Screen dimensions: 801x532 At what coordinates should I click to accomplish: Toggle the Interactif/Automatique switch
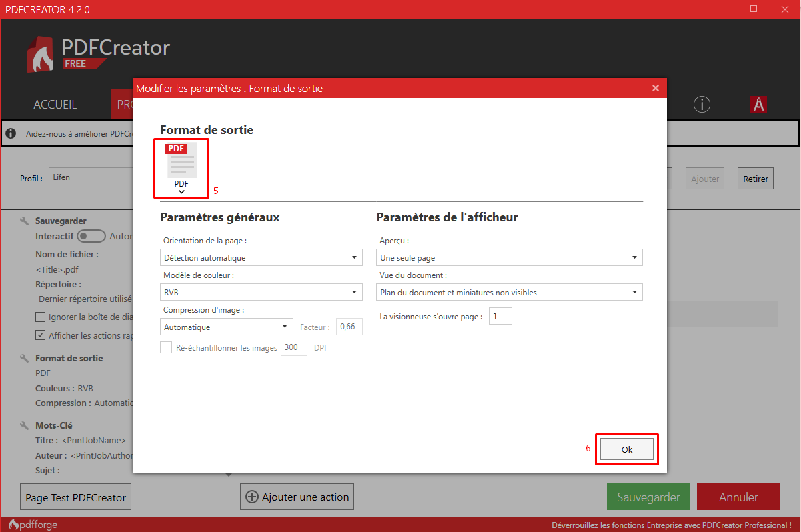[91, 236]
